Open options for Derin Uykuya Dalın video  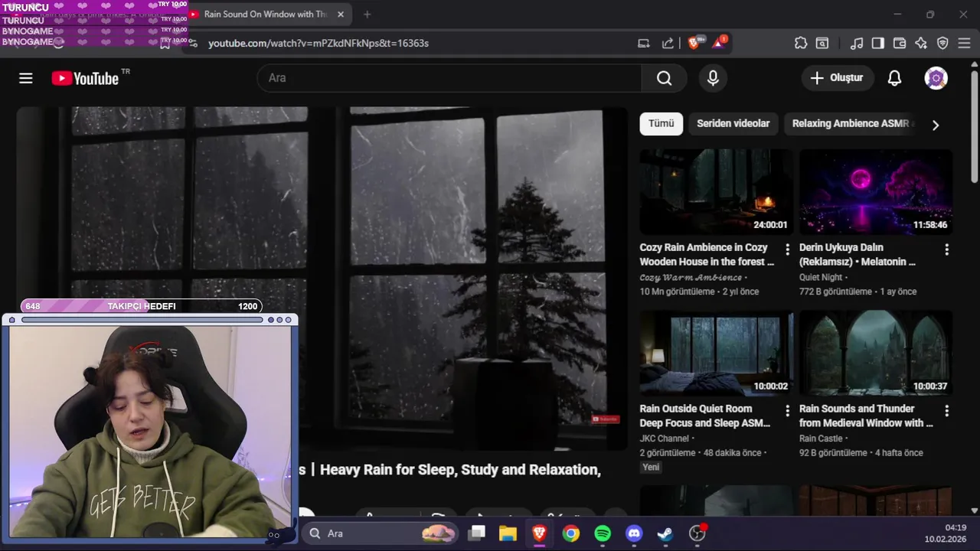(x=946, y=249)
